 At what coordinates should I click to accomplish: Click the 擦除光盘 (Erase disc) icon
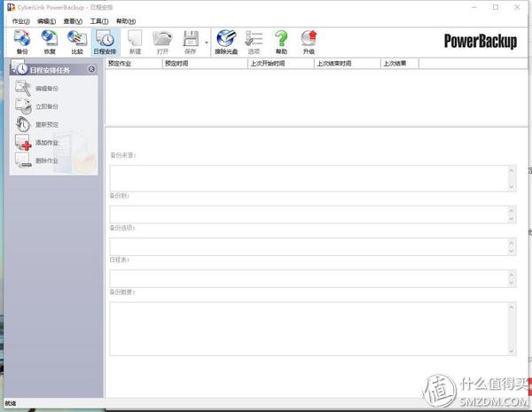pos(226,42)
